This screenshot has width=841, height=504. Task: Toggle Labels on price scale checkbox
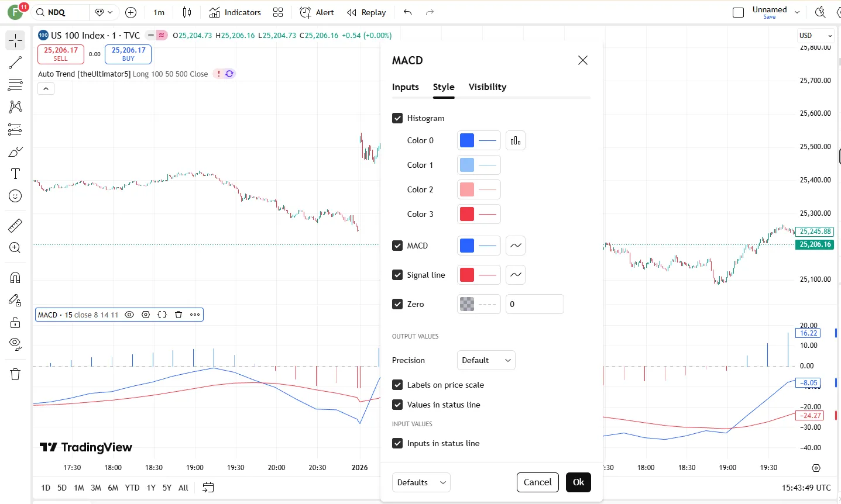397,385
